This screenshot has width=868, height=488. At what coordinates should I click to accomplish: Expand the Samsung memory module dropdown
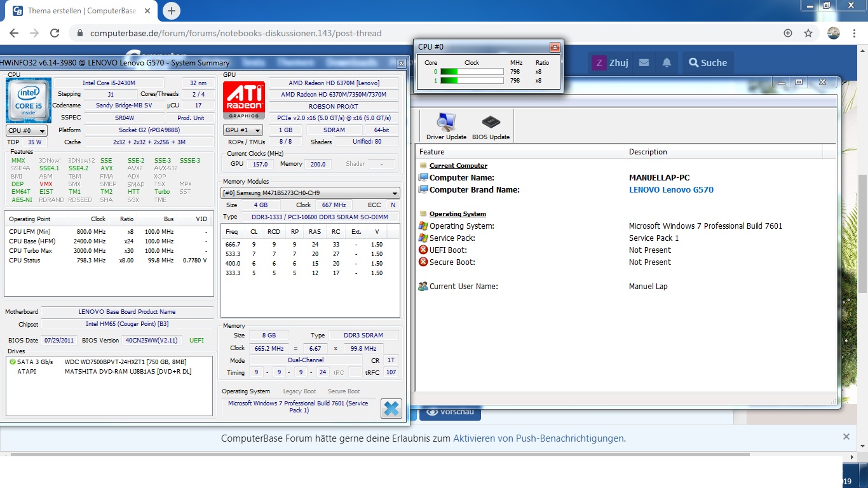click(310, 193)
